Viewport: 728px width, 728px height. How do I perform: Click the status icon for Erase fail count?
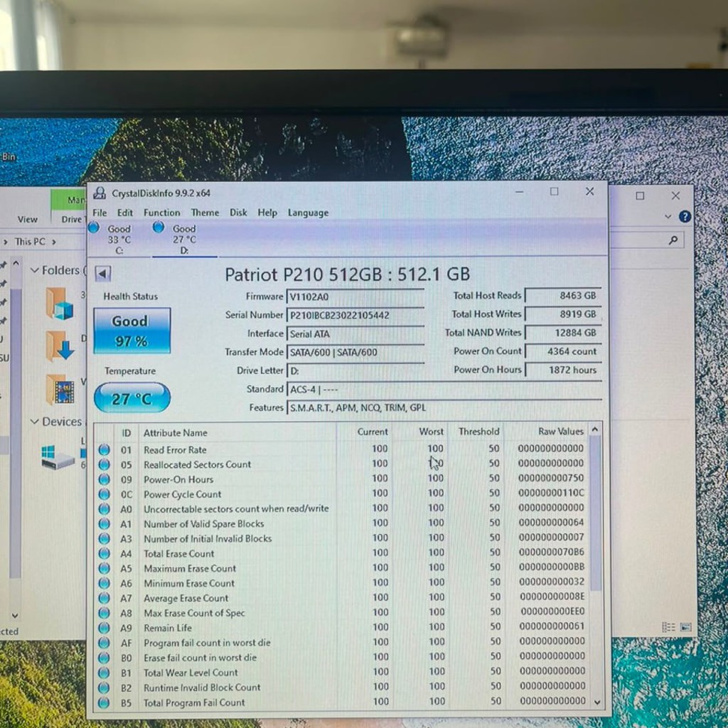(104, 658)
